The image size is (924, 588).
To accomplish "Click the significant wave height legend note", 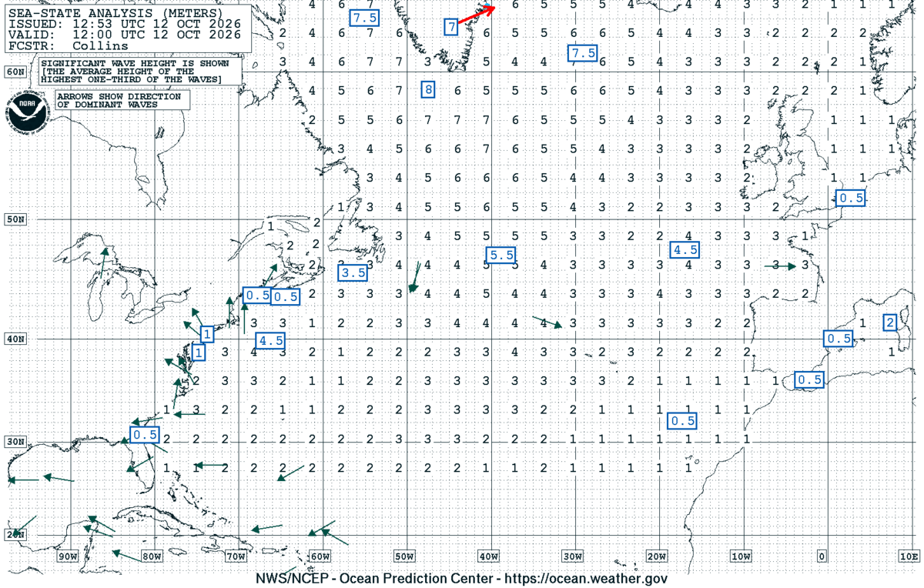I will (x=139, y=71).
